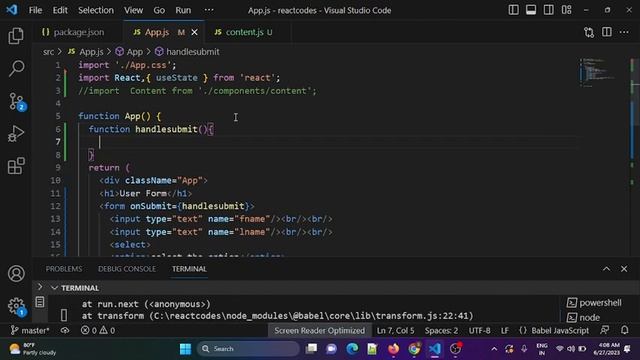Open the Windows Start button

[185, 349]
